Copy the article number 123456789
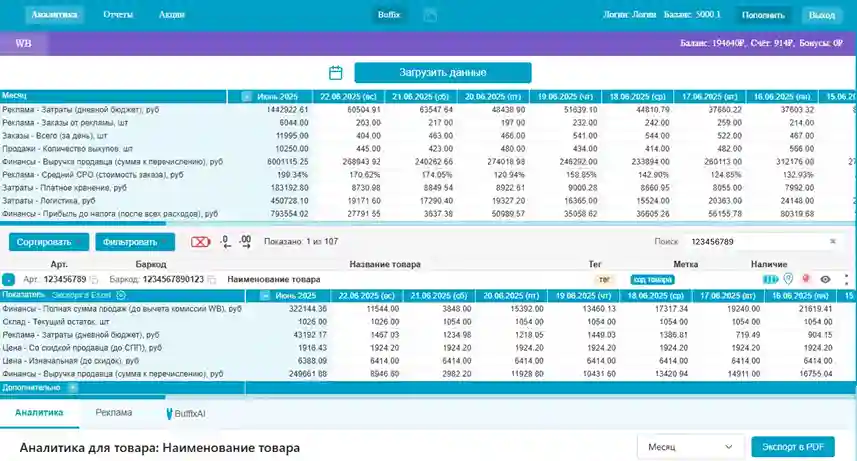 [94, 280]
